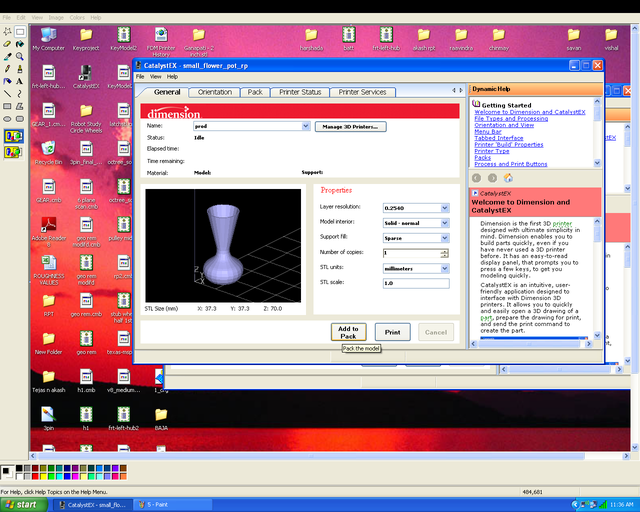Select the Pencil tool in Paint
This screenshot has height=512, width=640.
coord(7,69)
